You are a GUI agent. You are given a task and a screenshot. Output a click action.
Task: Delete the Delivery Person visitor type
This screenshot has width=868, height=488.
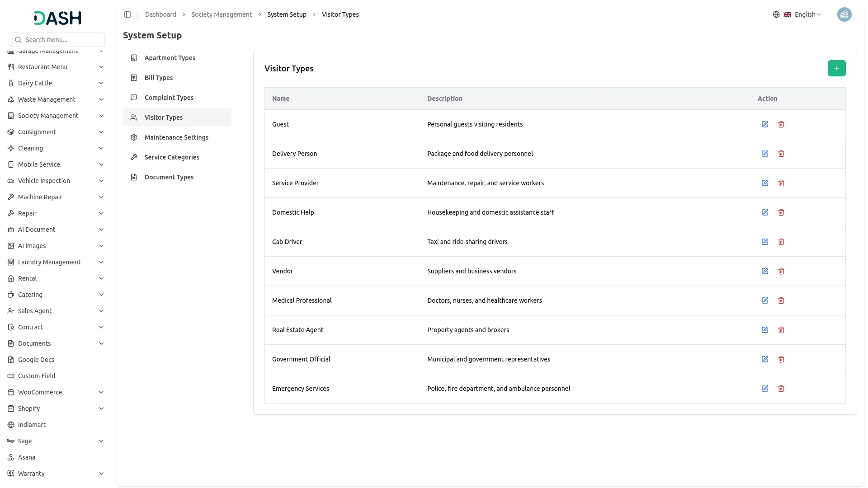pos(781,154)
